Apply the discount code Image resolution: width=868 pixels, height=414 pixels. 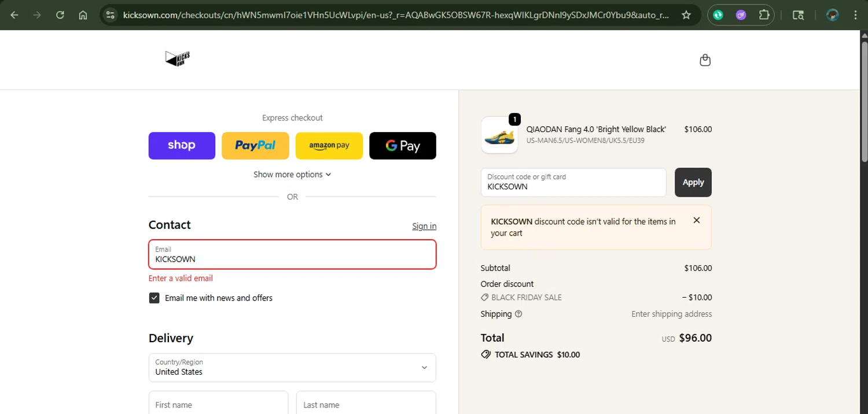[693, 182]
